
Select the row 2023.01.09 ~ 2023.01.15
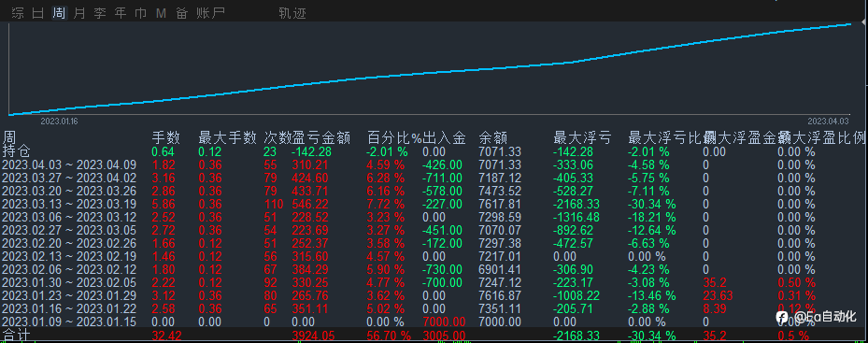[434, 322]
